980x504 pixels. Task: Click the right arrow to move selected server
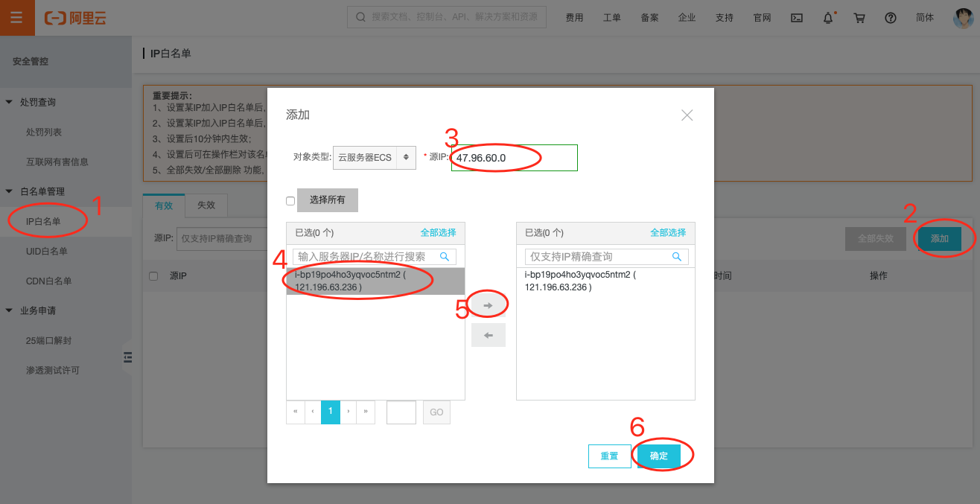(x=489, y=305)
